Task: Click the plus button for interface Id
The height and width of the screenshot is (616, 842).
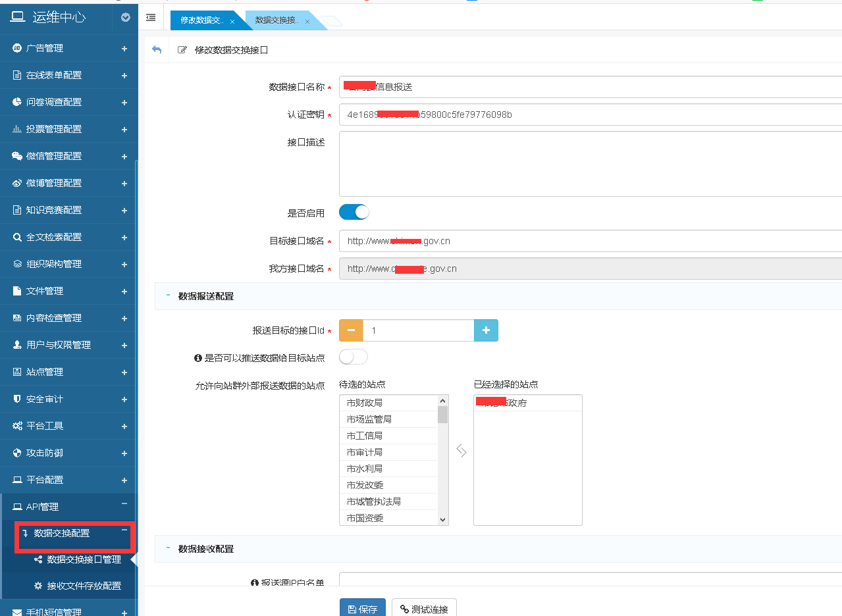Action: (x=486, y=330)
